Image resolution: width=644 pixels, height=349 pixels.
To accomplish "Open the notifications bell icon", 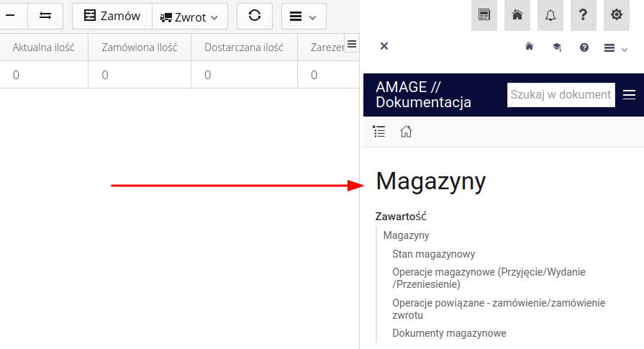I will click(x=550, y=15).
